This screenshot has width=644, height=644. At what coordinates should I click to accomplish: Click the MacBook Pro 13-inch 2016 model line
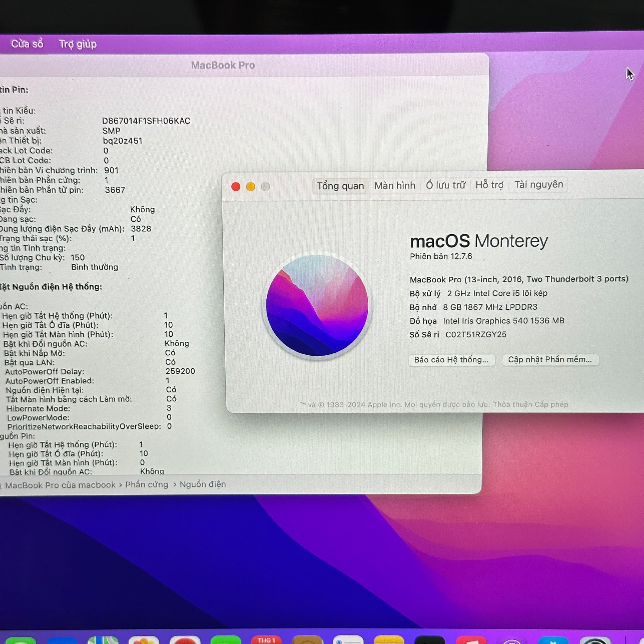point(519,279)
